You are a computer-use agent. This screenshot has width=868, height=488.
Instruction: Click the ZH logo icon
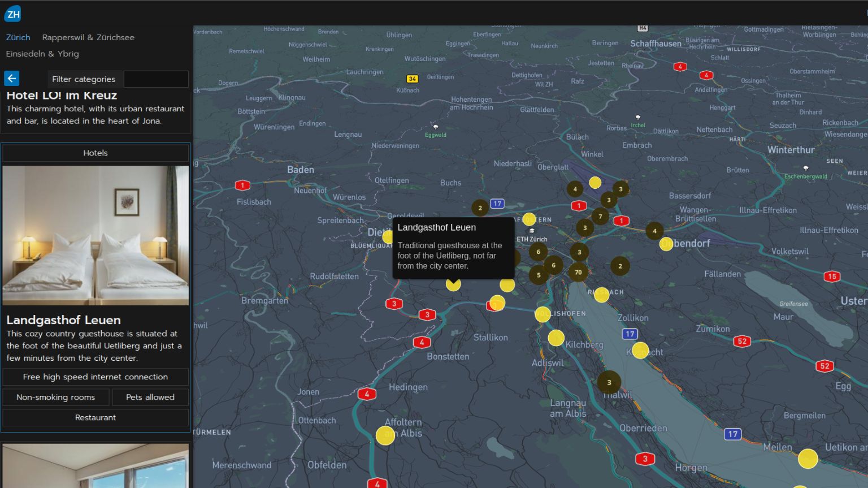click(12, 14)
